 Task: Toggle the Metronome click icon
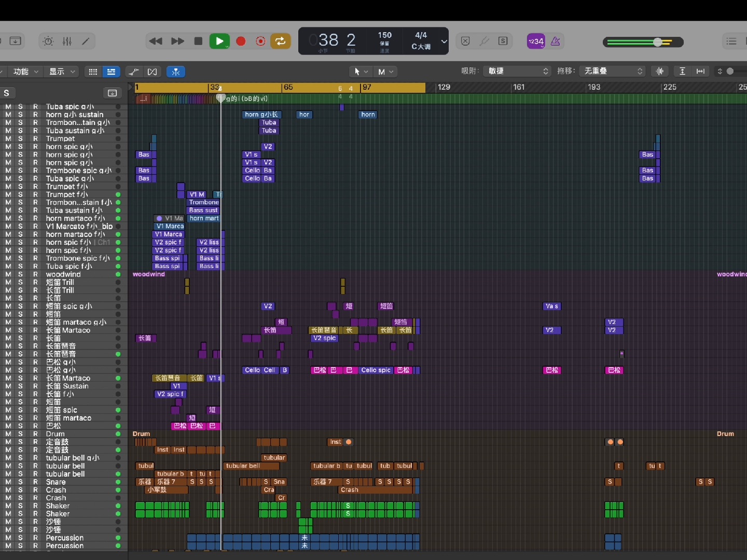pyautogui.click(x=556, y=41)
